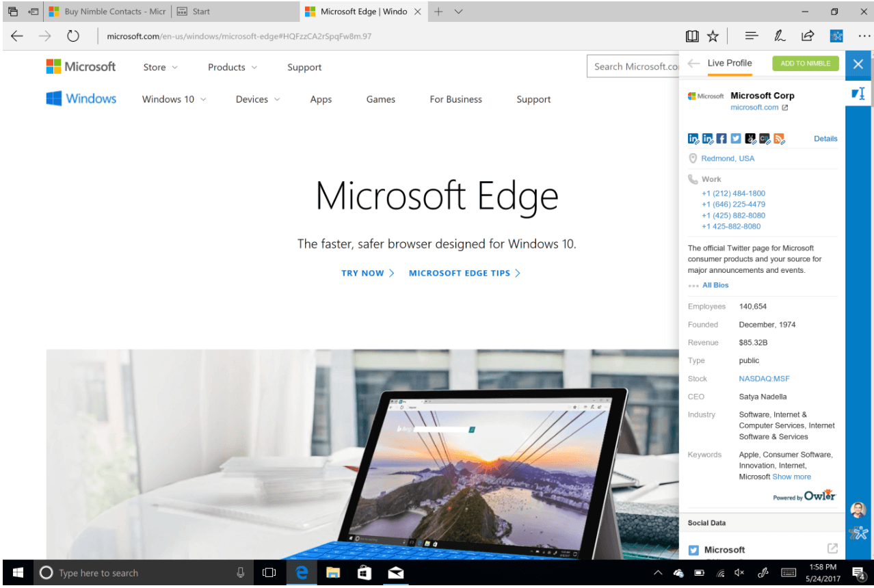The height and width of the screenshot is (588, 874).
Task: Click the +1 (425) 882-8080 number
Action: 733,215
